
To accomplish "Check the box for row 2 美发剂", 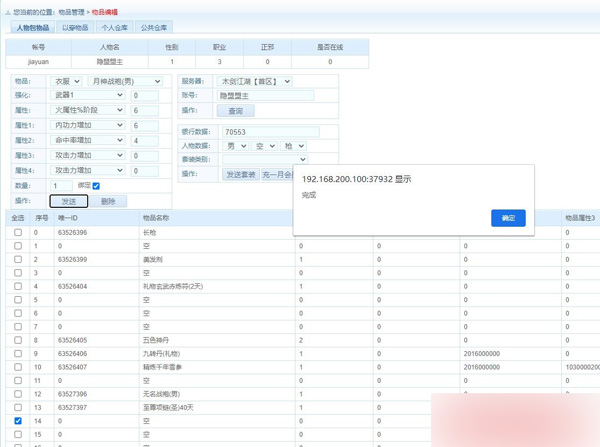I will [18, 259].
